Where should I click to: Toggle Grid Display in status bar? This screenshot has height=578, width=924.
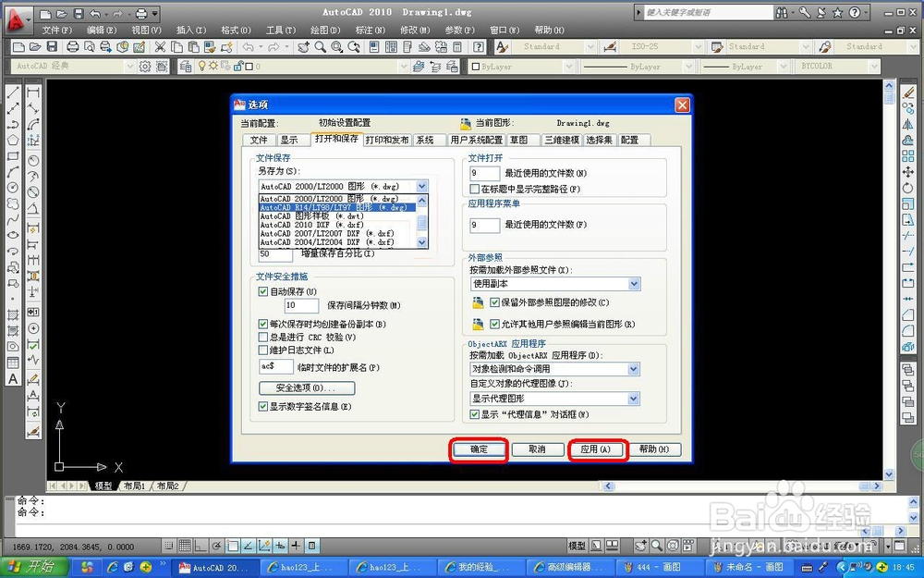tap(185, 546)
